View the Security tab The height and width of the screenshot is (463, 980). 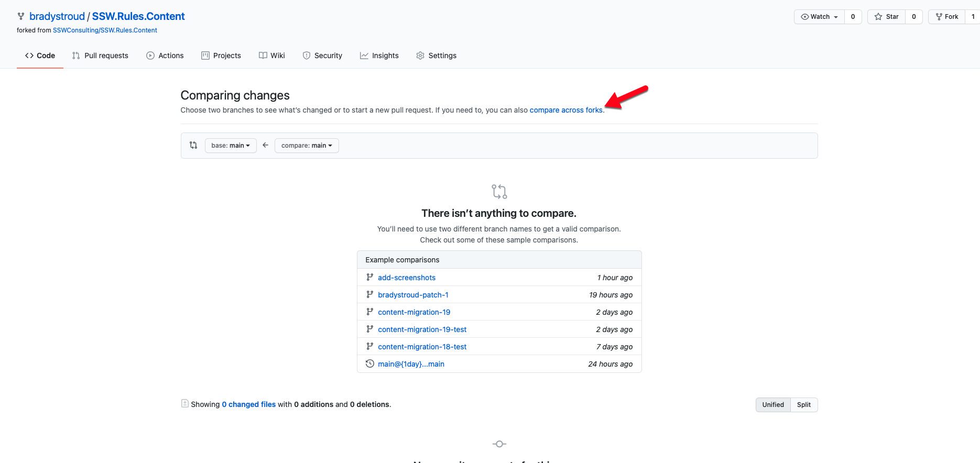pyautogui.click(x=322, y=56)
